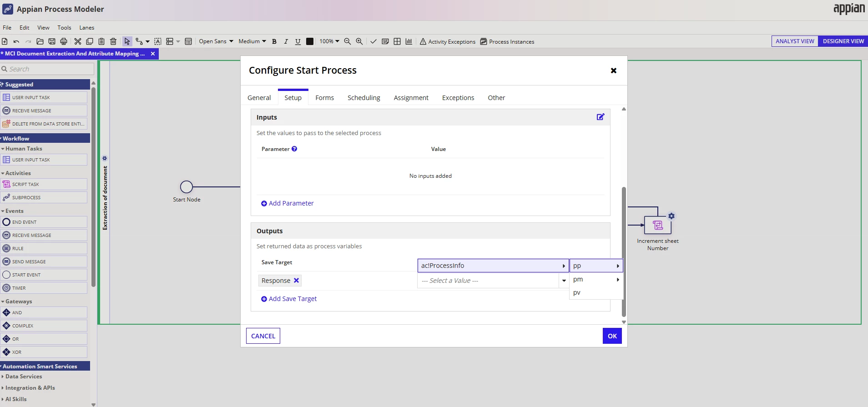868x407 pixels.
Task: Click the edit Inputs pencil icon
Action: pos(601,117)
